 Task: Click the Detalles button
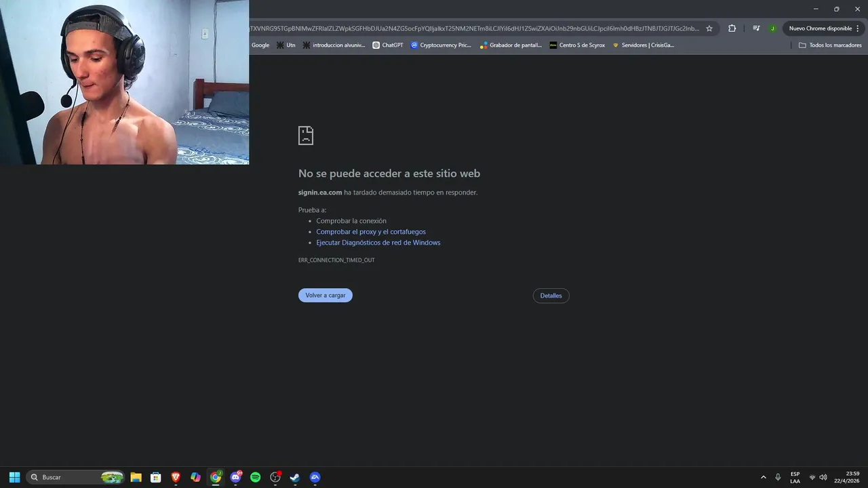[x=551, y=296]
